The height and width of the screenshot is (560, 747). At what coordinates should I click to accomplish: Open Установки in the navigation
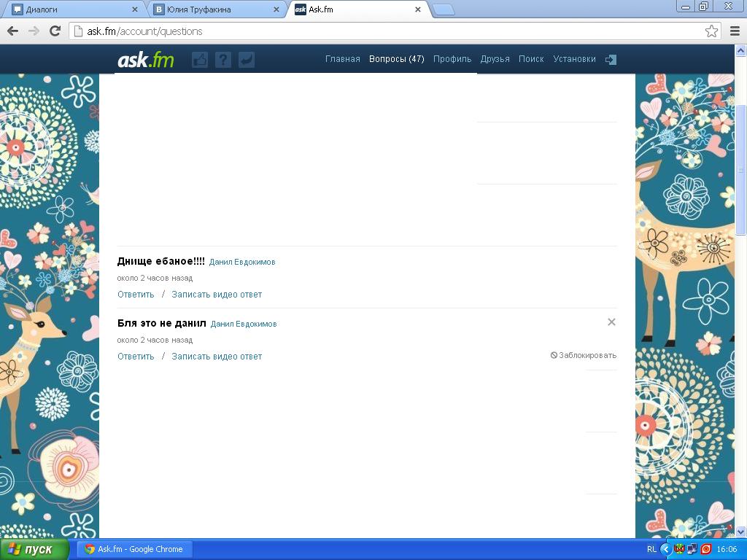tap(575, 59)
